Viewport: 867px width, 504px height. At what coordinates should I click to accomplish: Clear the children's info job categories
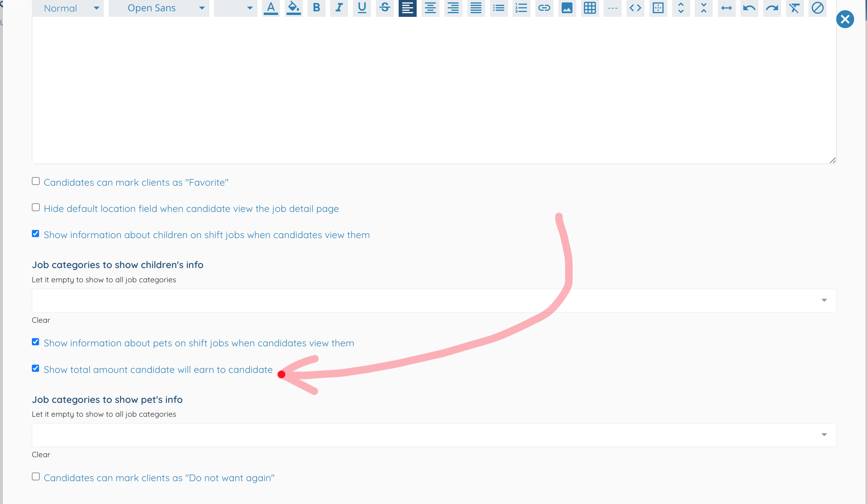click(x=41, y=320)
